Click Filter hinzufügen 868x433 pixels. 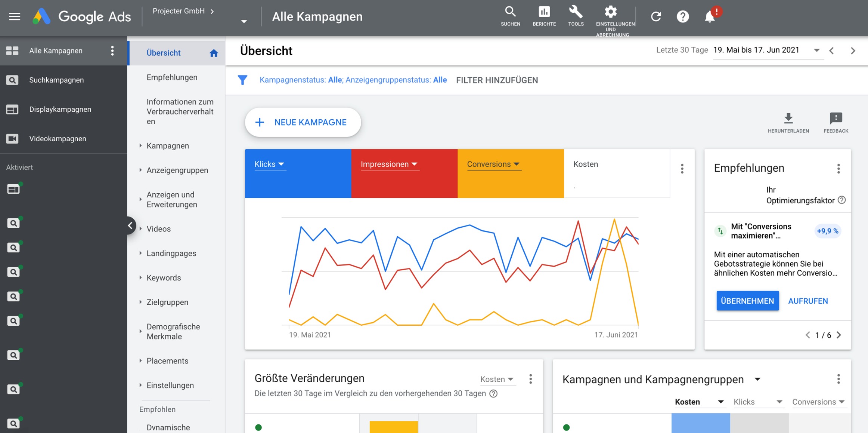[497, 80]
